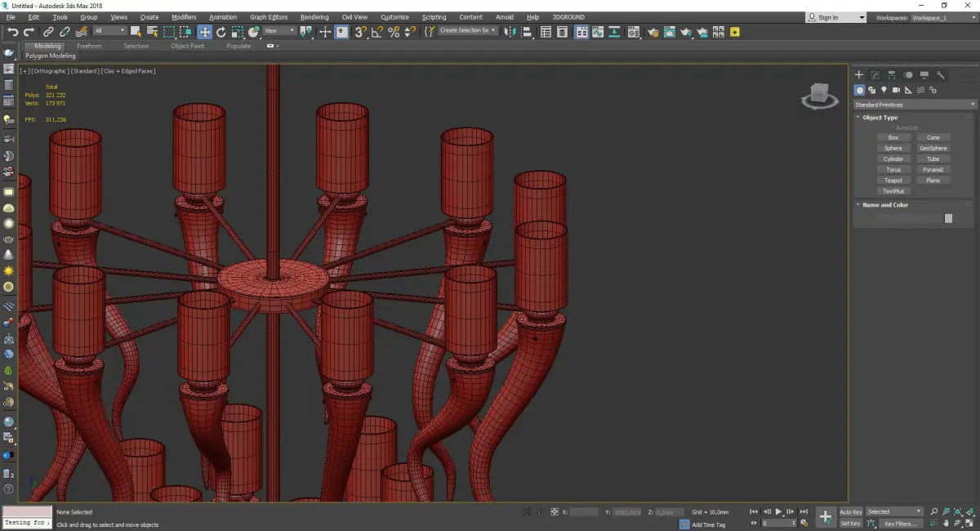Image resolution: width=980 pixels, height=531 pixels.
Task: Open the Modifiers menu
Action: [x=184, y=17]
